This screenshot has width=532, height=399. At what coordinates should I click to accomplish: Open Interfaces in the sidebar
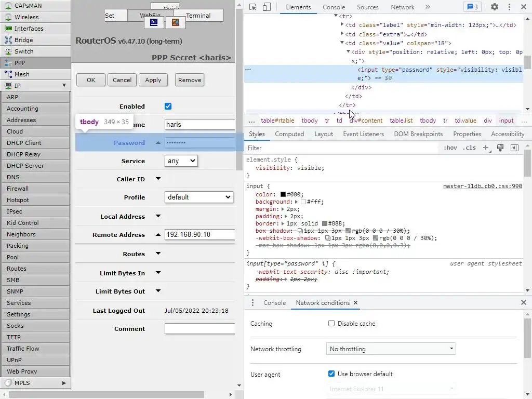35,29
